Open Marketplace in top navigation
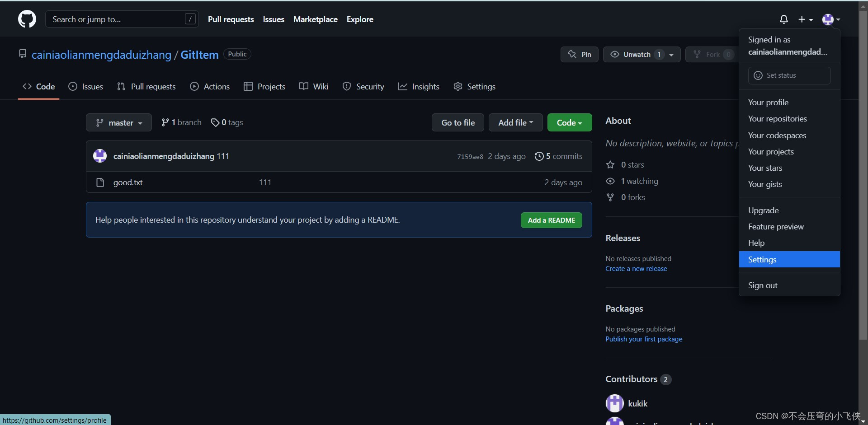Screen dimensions: 868x425 pos(316,19)
